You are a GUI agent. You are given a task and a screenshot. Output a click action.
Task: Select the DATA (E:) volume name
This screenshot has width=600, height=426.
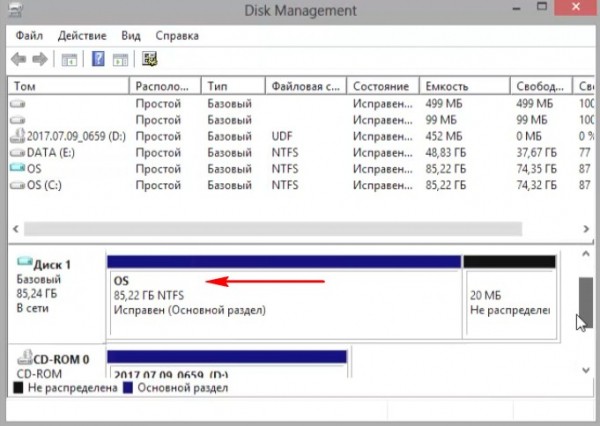[51, 153]
